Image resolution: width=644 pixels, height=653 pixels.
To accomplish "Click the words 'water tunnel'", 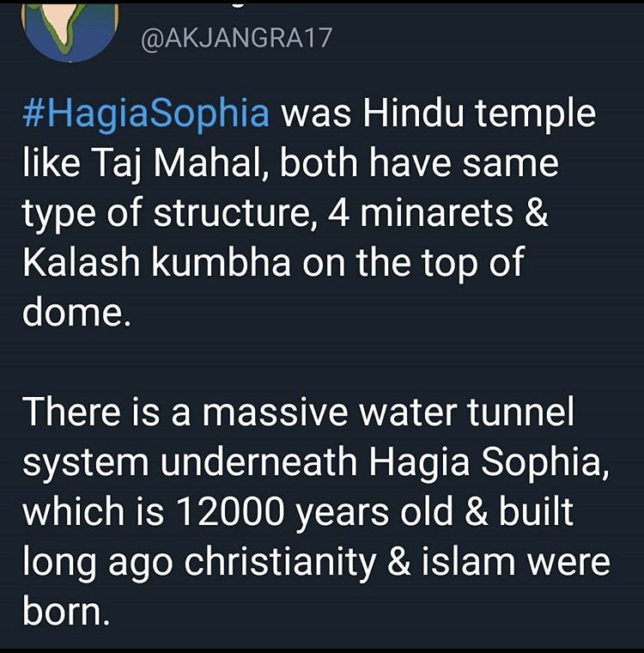I will [466, 412].
